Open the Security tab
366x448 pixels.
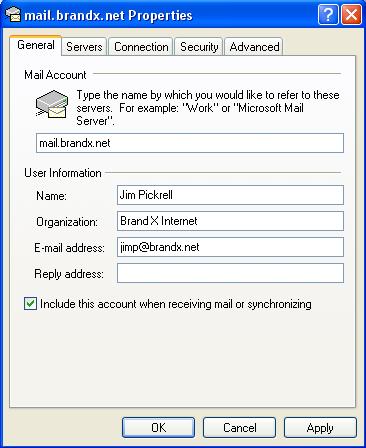pos(199,47)
